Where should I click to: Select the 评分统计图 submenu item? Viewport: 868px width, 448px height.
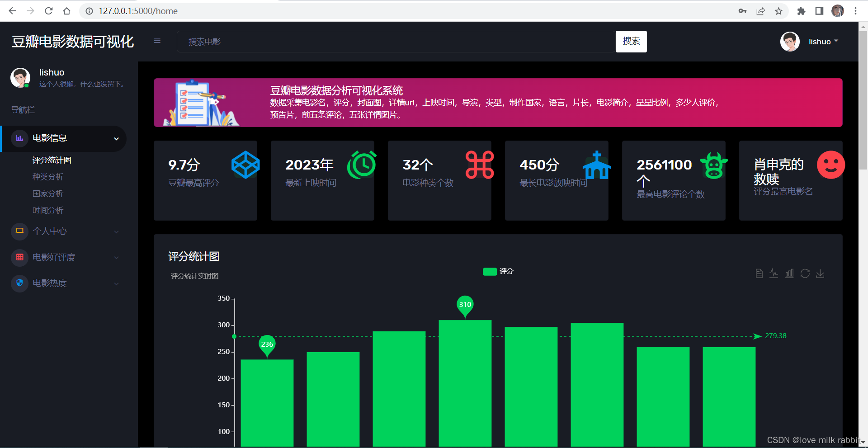tap(52, 160)
